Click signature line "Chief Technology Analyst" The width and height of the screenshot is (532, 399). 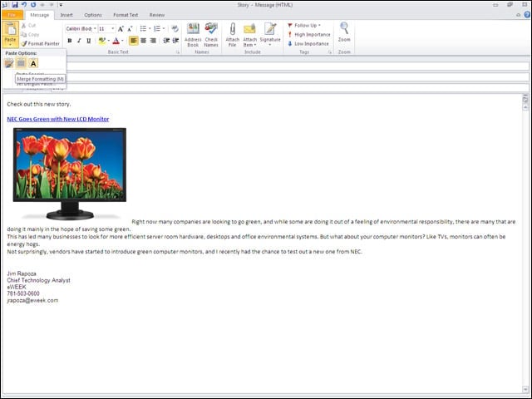[x=39, y=280]
